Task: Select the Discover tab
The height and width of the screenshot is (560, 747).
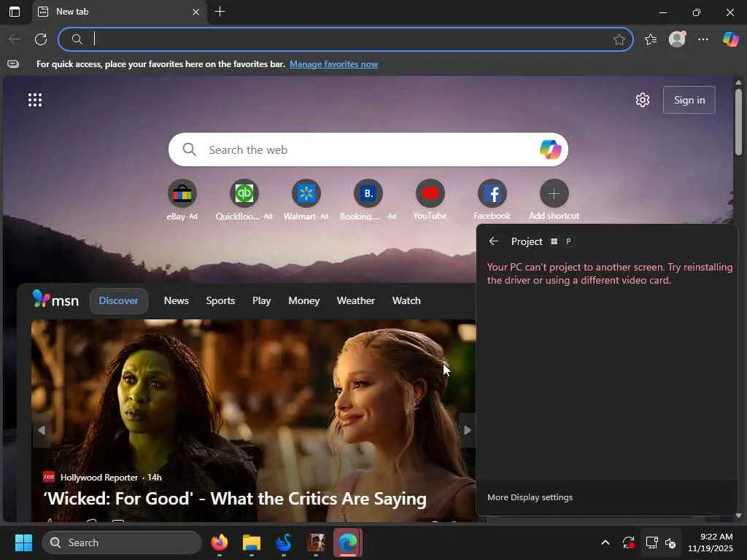Action: point(119,301)
